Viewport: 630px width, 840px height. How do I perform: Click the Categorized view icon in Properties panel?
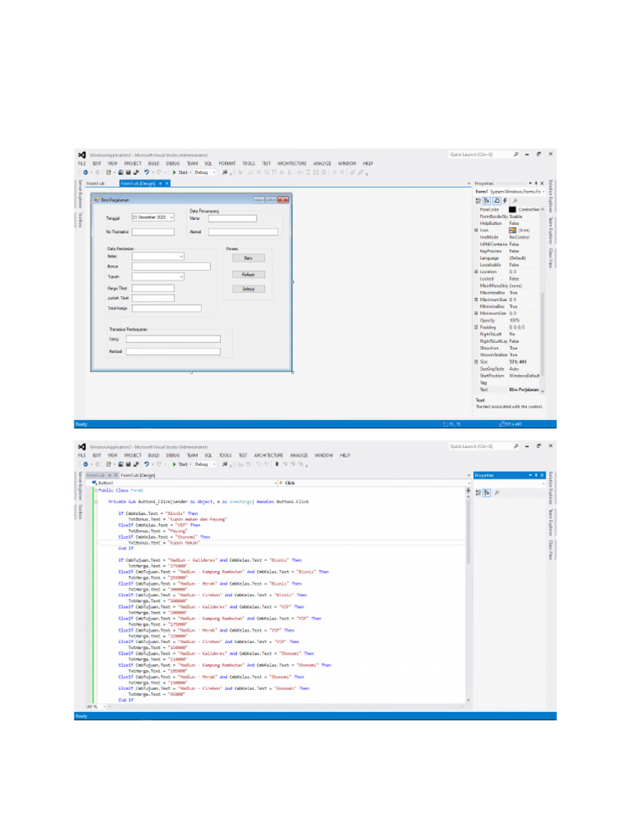pos(479,200)
